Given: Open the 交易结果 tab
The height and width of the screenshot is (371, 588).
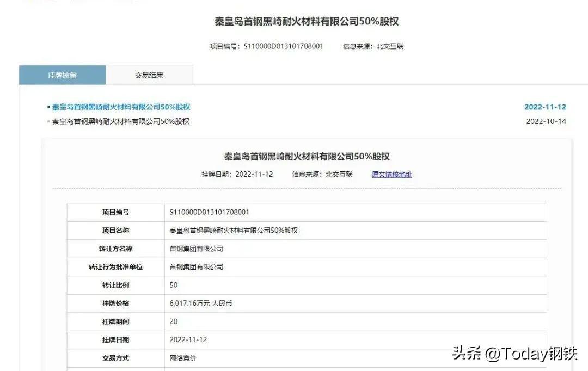Looking at the screenshot, I should pos(149,75).
